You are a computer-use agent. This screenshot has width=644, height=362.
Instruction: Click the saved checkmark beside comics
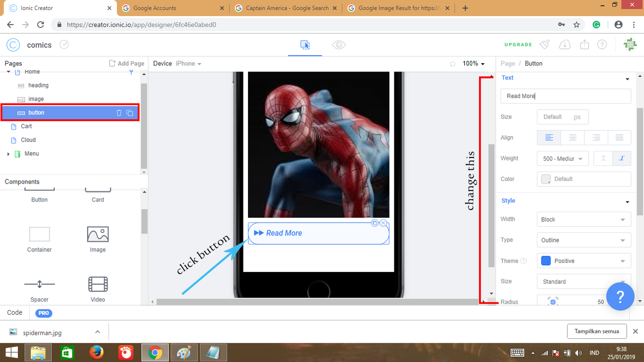coord(64,45)
